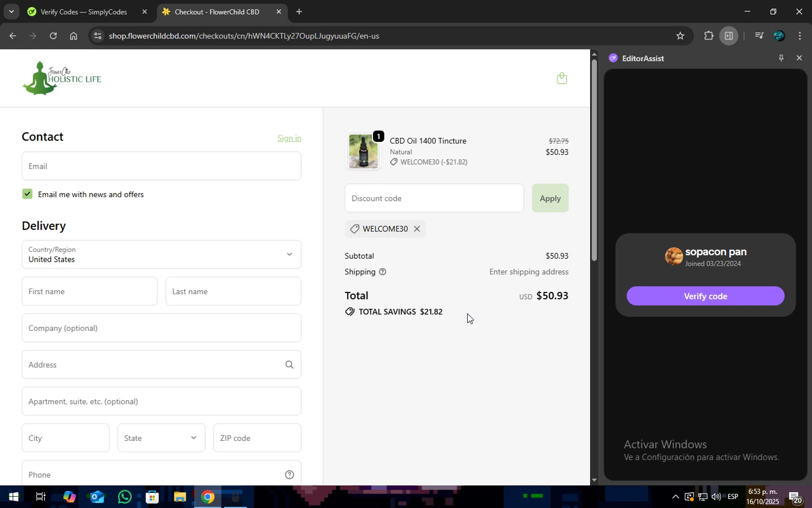Switch to the Verify Codes — SimplyCodes tab
This screenshot has width=812, height=508.
click(x=84, y=12)
